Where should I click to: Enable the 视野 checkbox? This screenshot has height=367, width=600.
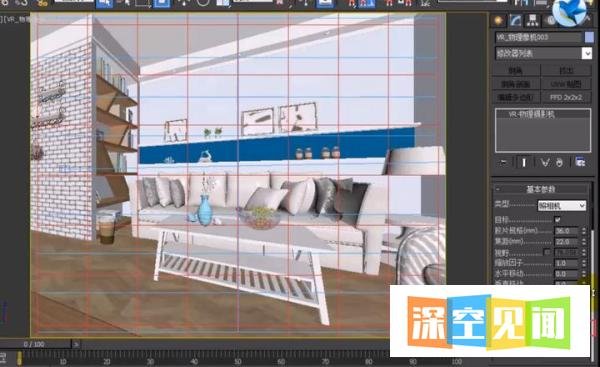pyautogui.click(x=547, y=252)
